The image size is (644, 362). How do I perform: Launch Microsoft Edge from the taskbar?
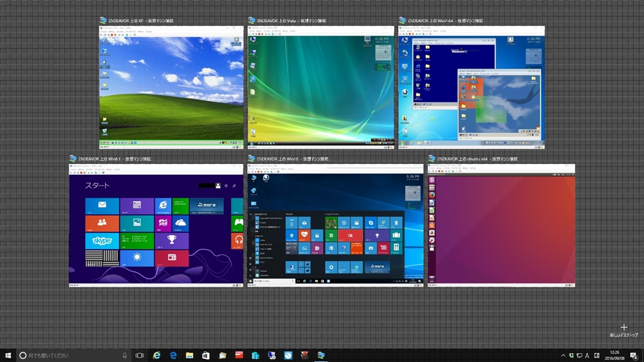pos(173,355)
